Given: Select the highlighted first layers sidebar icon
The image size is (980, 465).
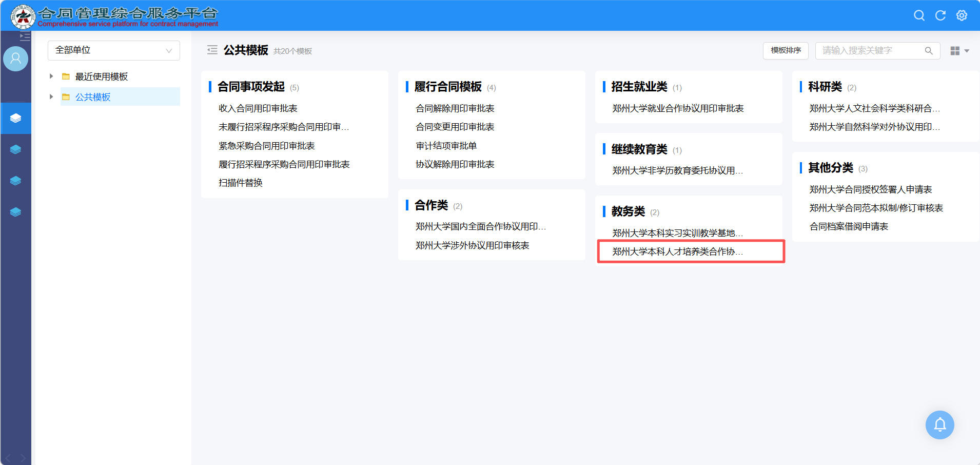Looking at the screenshot, I should (15, 118).
